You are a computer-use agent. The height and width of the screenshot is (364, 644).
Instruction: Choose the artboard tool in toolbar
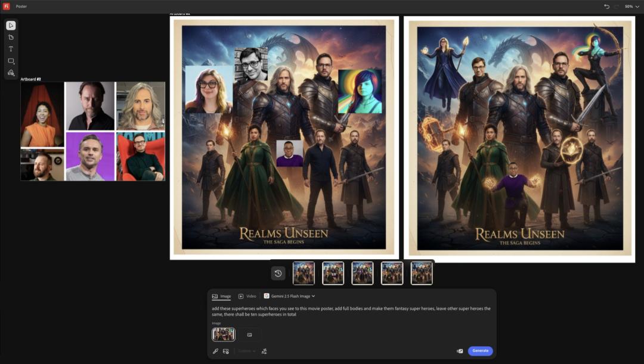coord(11,37)
